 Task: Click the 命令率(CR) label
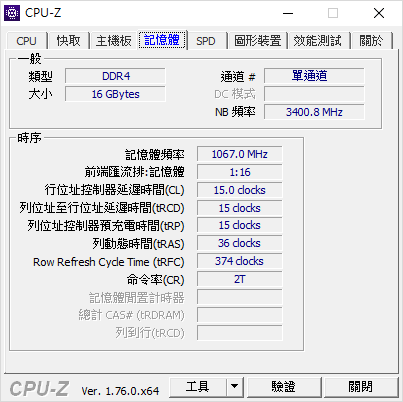pyautogui.click(x=155, y=280)
